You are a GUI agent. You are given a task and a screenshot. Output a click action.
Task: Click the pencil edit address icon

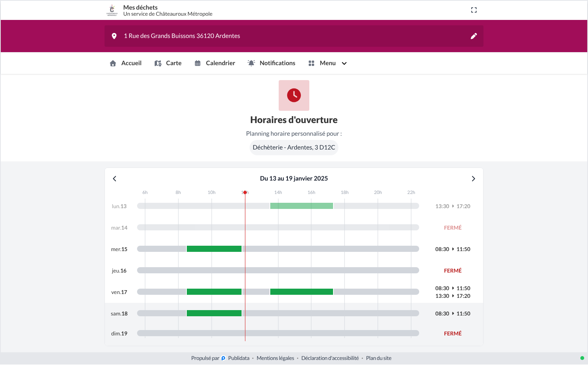[474, 36]
